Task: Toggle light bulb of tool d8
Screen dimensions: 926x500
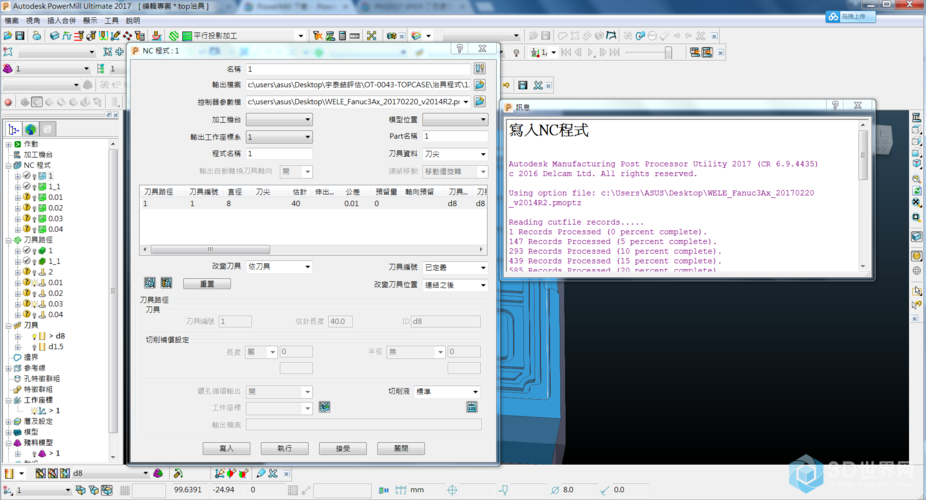Action: point(34,336)
